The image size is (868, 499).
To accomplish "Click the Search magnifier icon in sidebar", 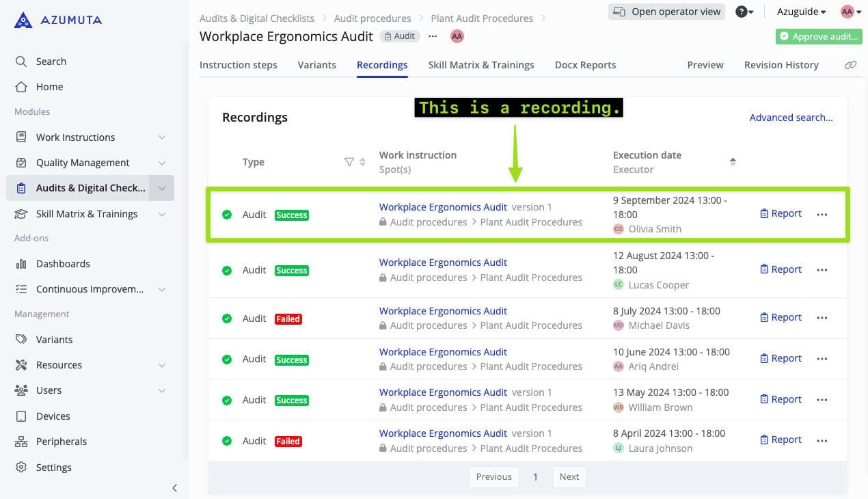I will (21, 62).
